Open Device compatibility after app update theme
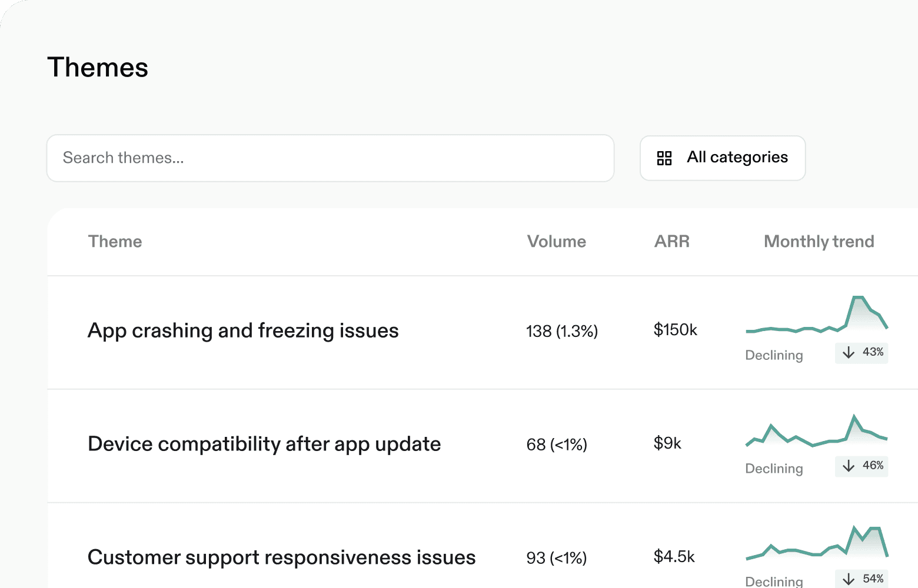Image resolution: width=918 pixels, height=588 pixels. pos(264,444)
